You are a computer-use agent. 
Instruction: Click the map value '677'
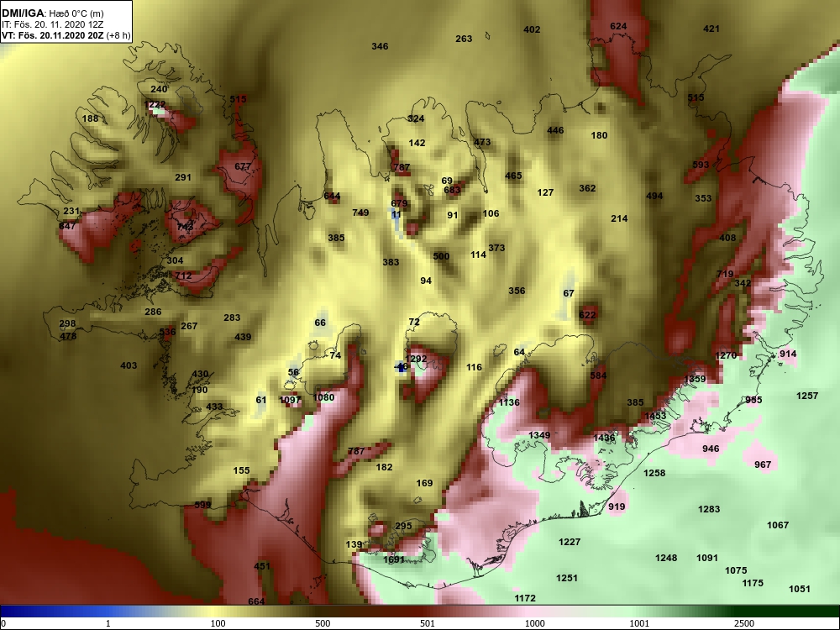pyautogui.click(x=242, y=166)
